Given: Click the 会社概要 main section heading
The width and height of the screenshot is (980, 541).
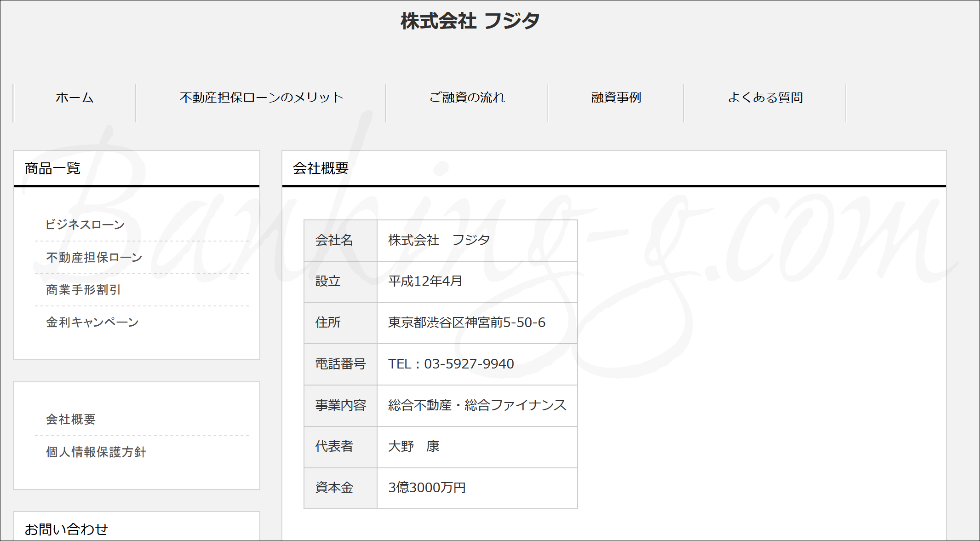Looking at the screenshot, I should (x=321, y=168).
